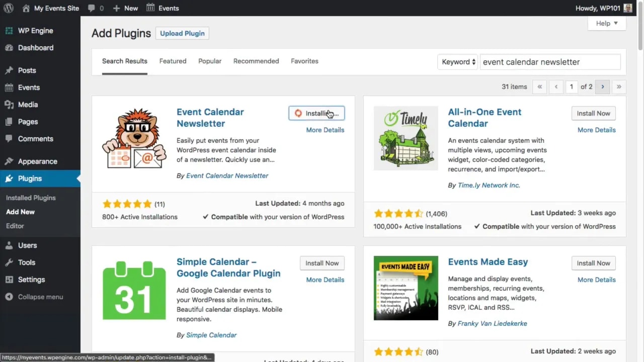644x362 pixels.
Task: Switch to the Favorites tab
Action: coord(304,61)
